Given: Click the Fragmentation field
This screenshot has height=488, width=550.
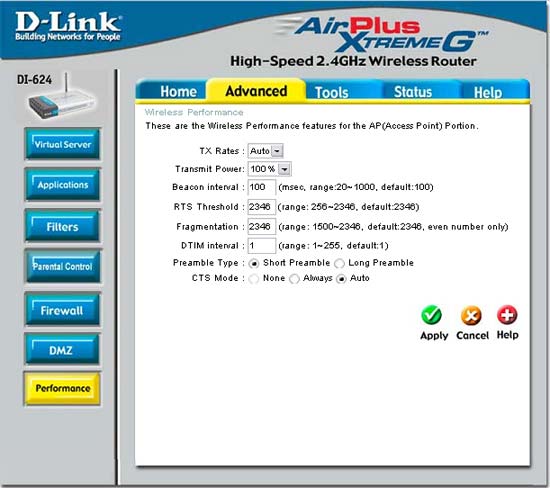Looking at the screenshot, I should [262, 227].
